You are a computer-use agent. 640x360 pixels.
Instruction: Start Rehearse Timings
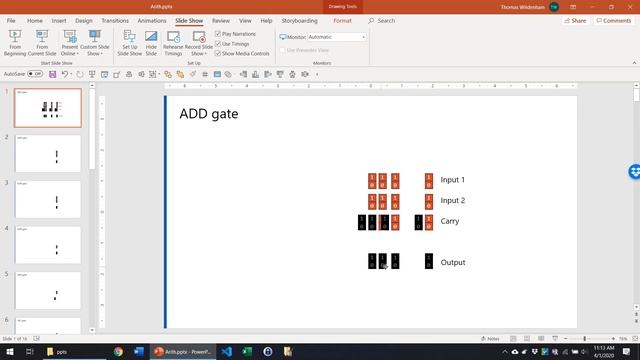point(173,43)
